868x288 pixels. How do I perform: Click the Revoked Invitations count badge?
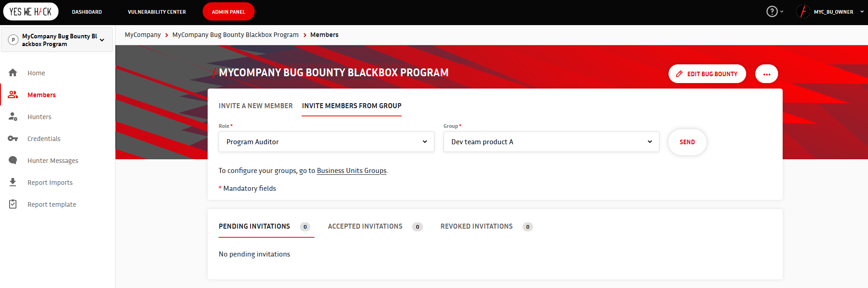[528, 227]
